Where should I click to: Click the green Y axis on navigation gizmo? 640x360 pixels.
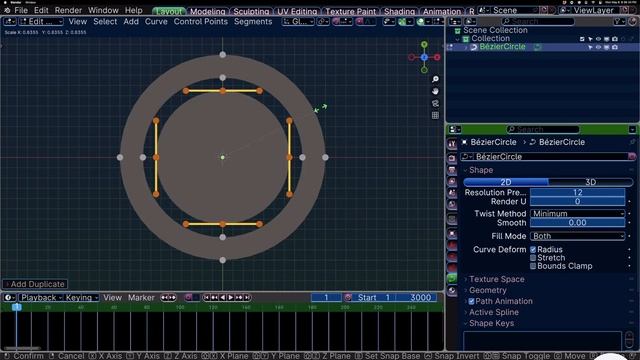coord(424,44)
